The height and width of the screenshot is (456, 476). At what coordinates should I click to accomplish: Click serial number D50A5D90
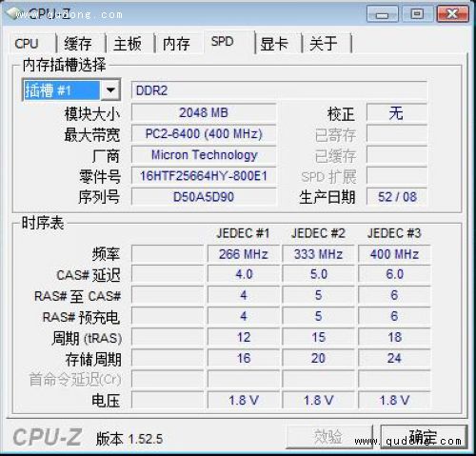click(204, 197)
